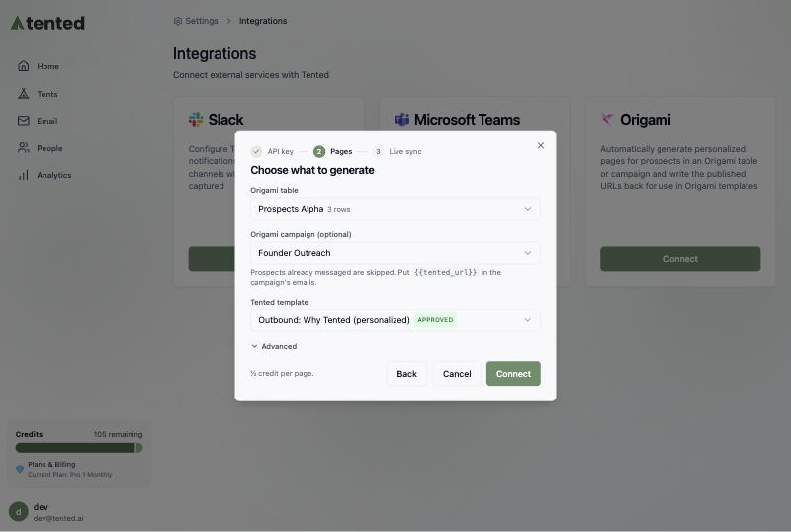Click the Slack card's partially hidden green button

tap(212, 259)
